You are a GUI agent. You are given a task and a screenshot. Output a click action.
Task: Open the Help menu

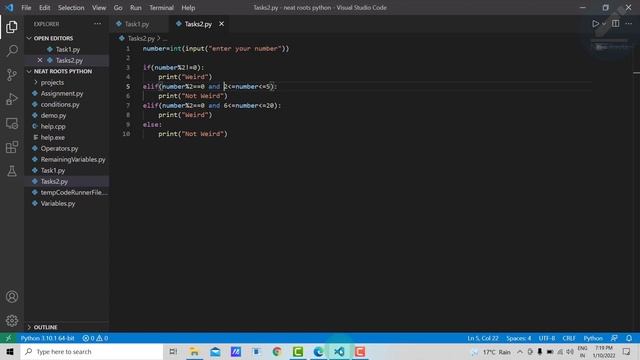coord(188,7)
